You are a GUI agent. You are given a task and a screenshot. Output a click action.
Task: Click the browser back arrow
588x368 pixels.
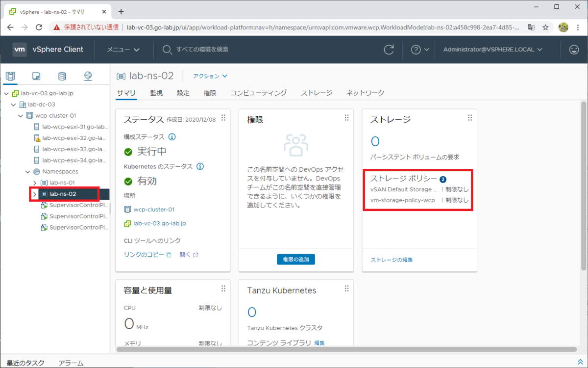pos(11,27)
